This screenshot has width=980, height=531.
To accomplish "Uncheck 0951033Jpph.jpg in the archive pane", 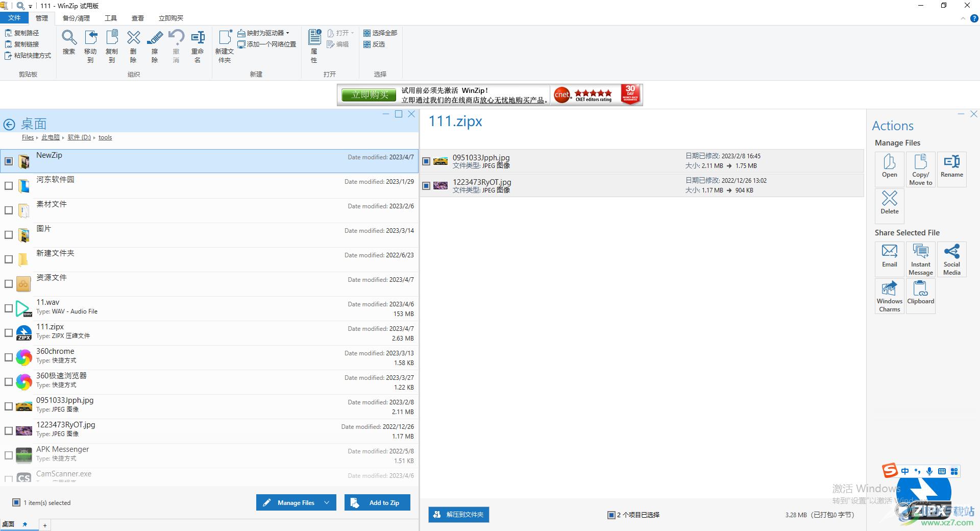I will click(426, 161).
